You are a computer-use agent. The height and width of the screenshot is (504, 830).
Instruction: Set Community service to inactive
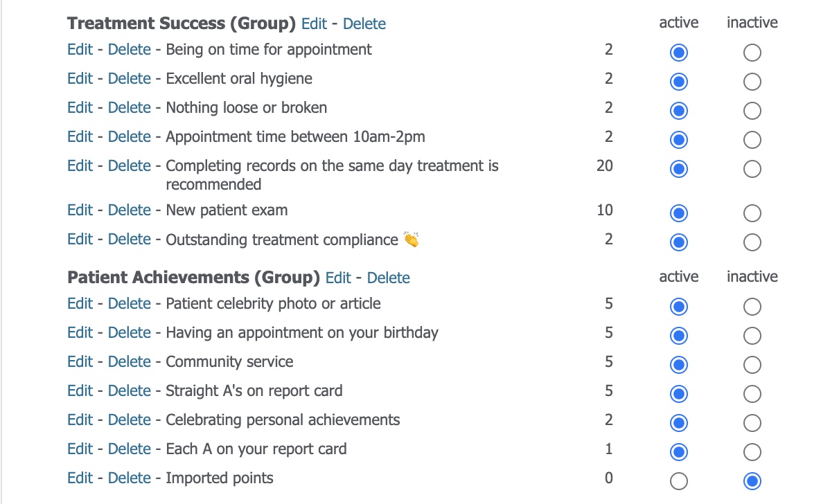click(752, 365)
